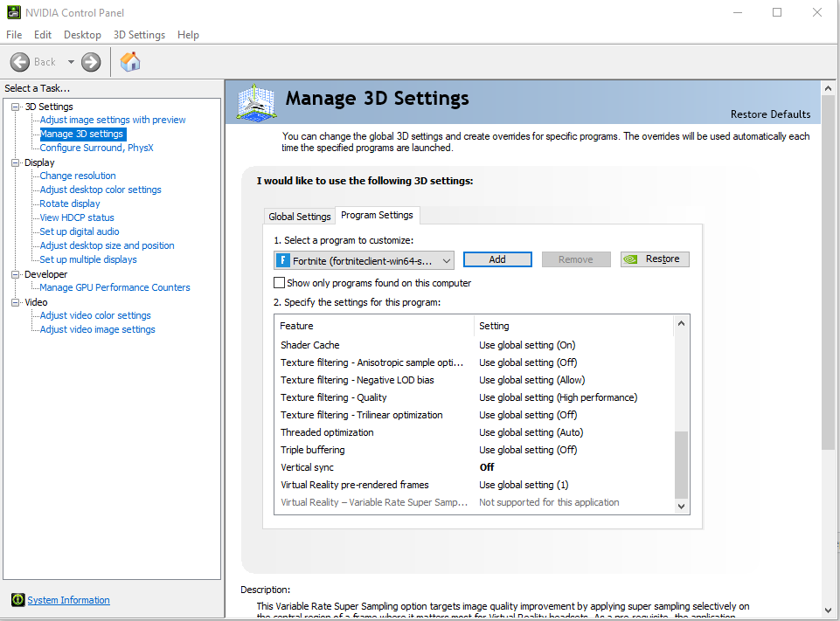Open Adjust desktop color settings

click(101, 190)
